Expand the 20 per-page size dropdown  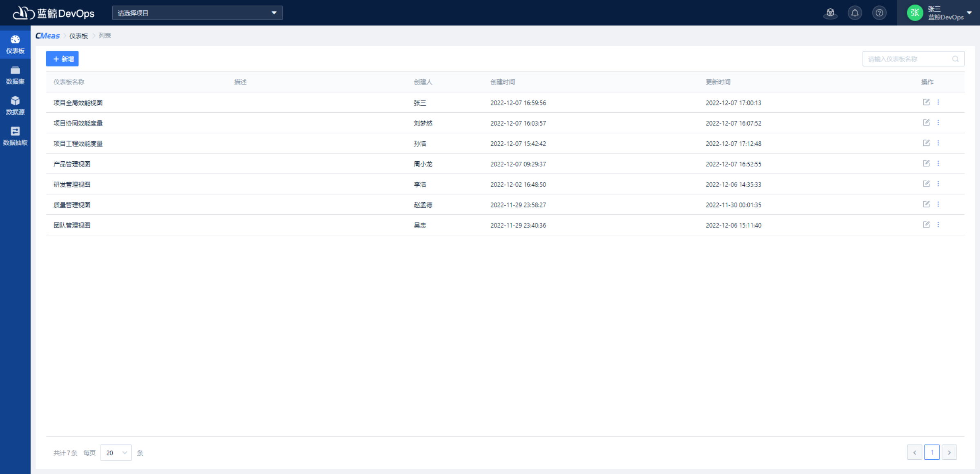[x=116, y=452]
